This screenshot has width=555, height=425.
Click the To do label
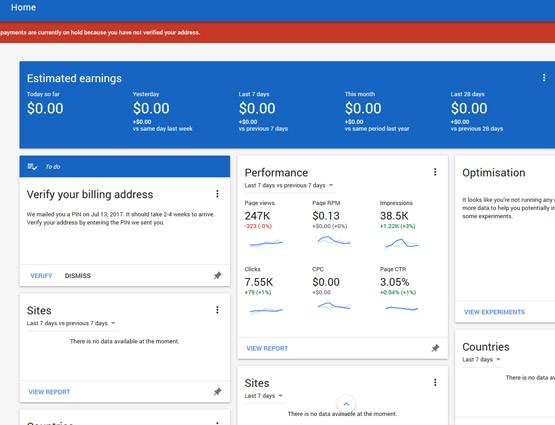click(53, 167)
